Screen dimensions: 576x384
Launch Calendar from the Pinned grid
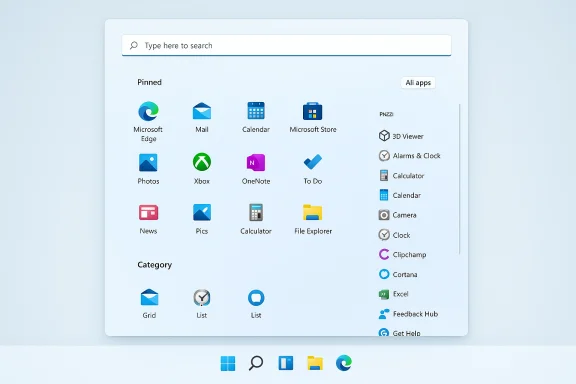(x=256, y=117)
